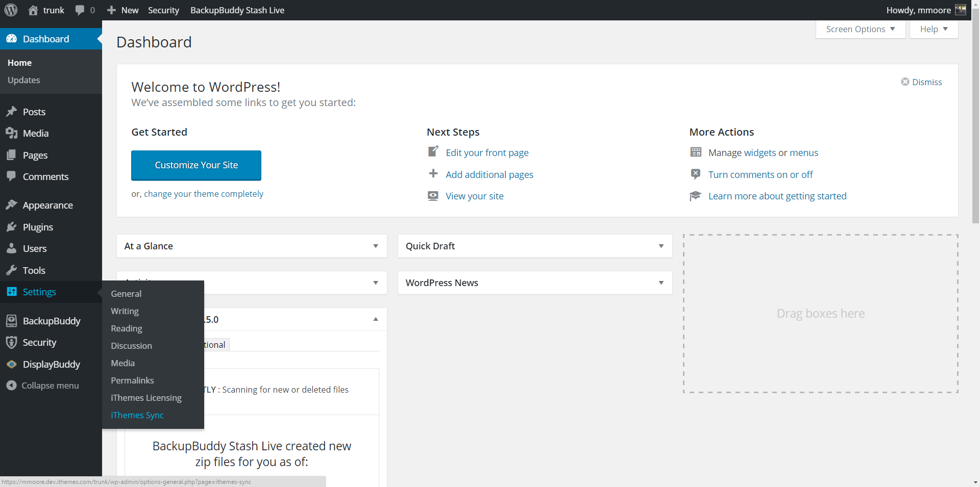Screen dimensions: 980x487
Task: Click the Collapse menu arrow icon
Action: point(11,386)
